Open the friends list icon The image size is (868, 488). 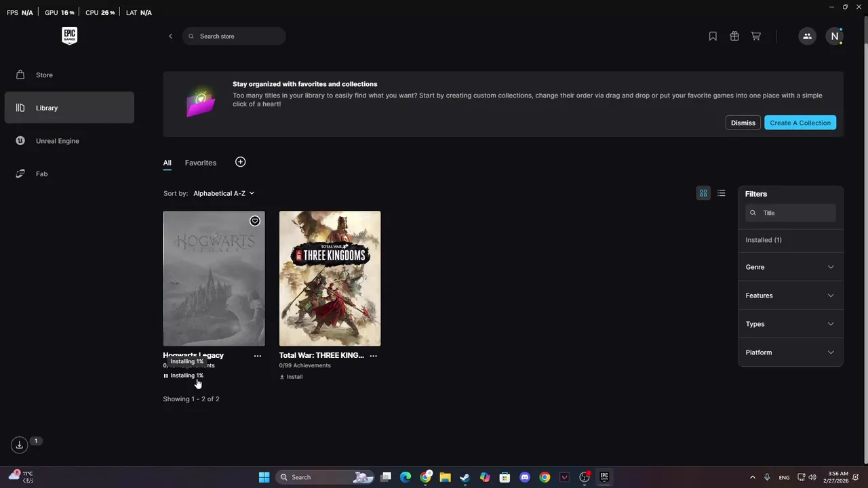807,36
